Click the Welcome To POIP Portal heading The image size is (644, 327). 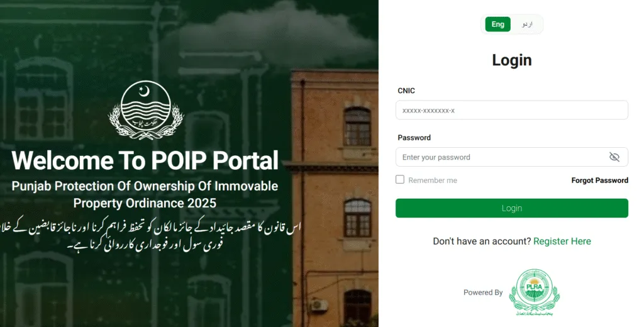pos(145,160)
